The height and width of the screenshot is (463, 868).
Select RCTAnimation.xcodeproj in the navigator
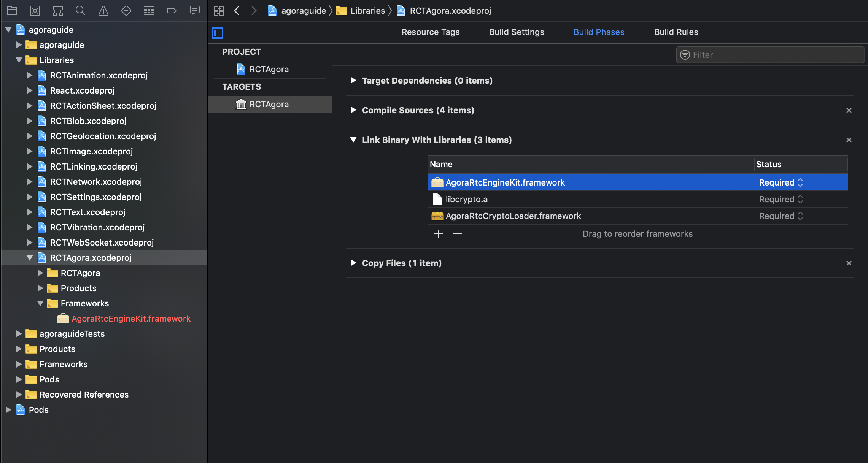coord(99,75)
